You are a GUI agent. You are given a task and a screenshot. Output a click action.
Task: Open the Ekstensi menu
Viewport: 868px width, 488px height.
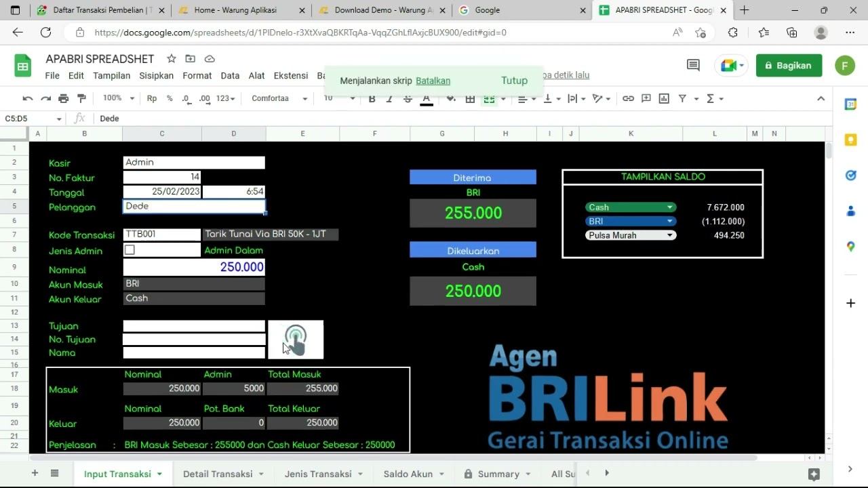click(x=291, y=76)
